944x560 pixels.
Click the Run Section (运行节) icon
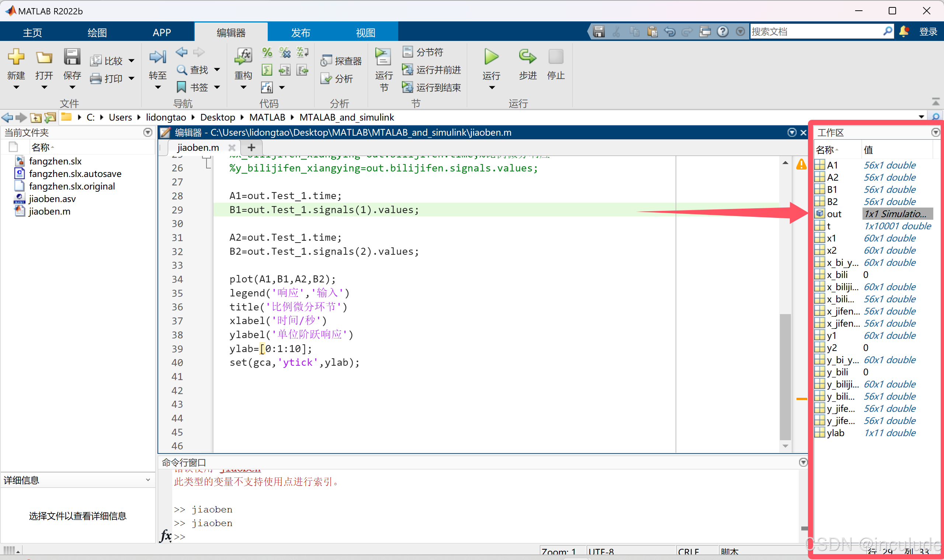(383, 58)
